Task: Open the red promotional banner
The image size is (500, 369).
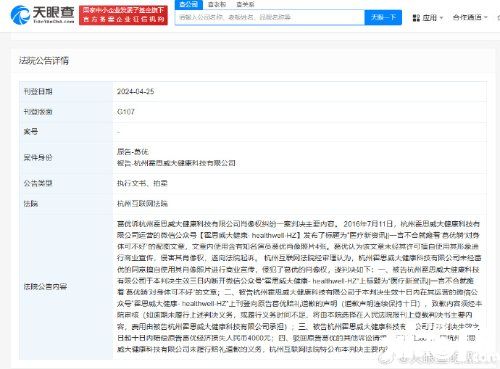Action: tap(123, 15)
